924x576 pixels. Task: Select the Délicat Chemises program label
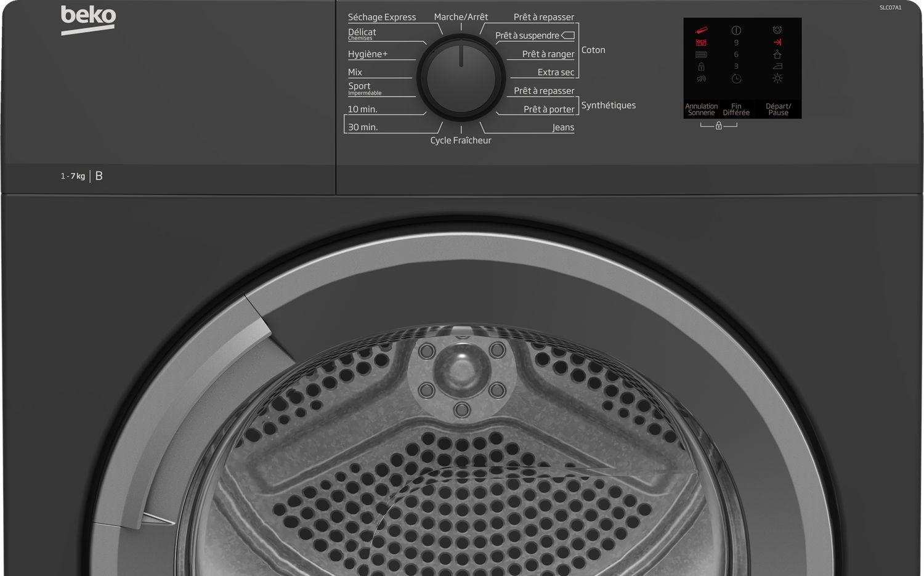pos(362,34)
